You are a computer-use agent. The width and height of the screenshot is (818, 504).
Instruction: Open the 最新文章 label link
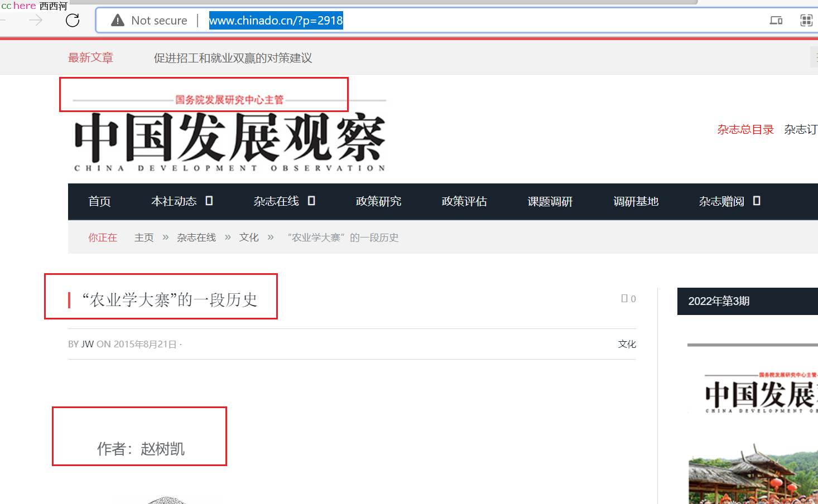pos(90,57)
